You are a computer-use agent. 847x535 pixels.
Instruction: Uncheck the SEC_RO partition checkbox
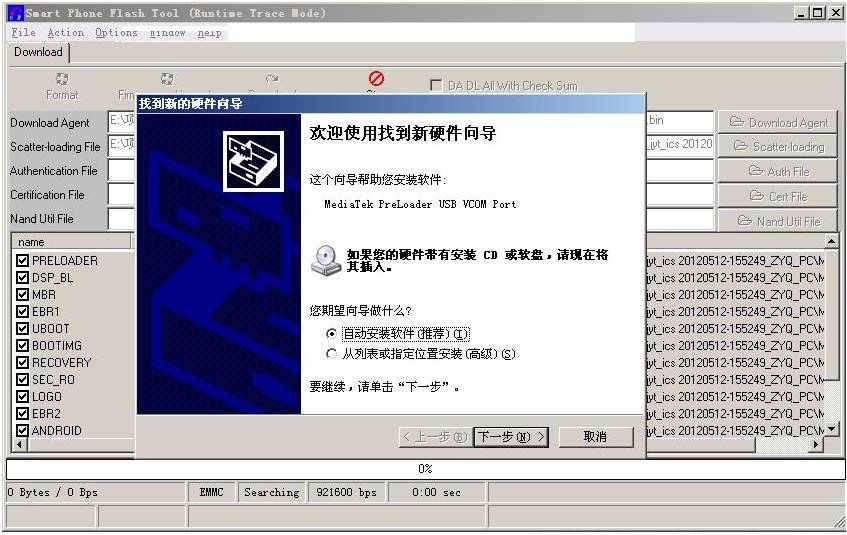click(22, 379)
